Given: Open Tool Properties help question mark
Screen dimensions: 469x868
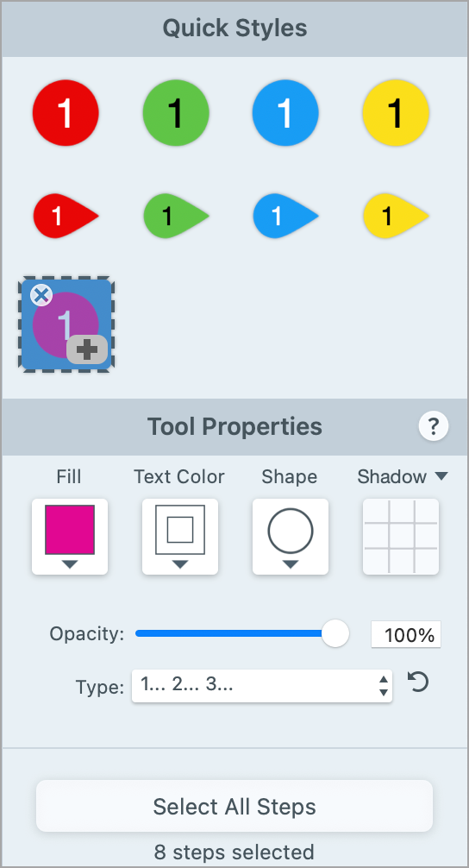Looking at the screenshot, I should 434,427.
